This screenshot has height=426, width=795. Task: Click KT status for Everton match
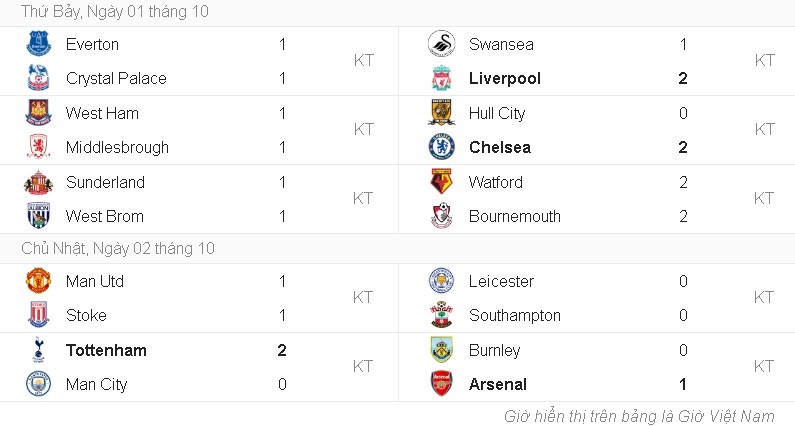click(x=363, y=61)
